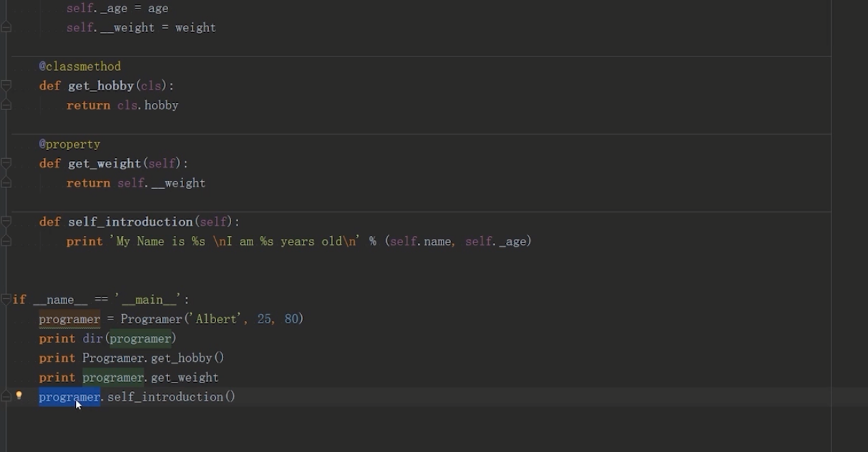Click 'self_introduction' in its def line
The image size is (868, 452).
pos(130,222)
